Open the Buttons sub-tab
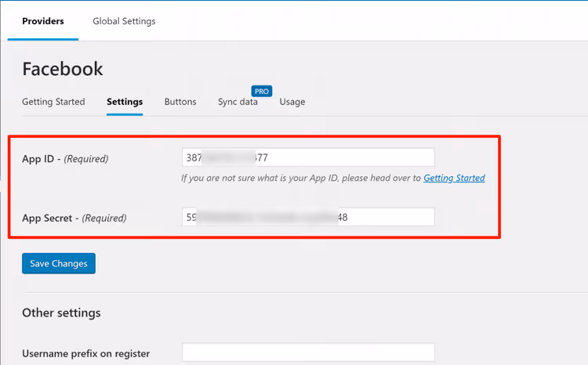 click(x=180, y=102)
